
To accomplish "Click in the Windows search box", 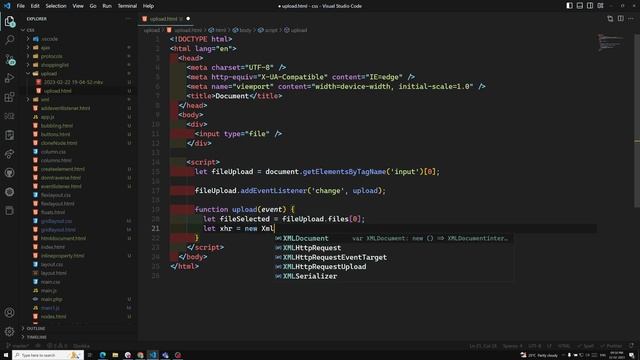I will coord(48,355).
